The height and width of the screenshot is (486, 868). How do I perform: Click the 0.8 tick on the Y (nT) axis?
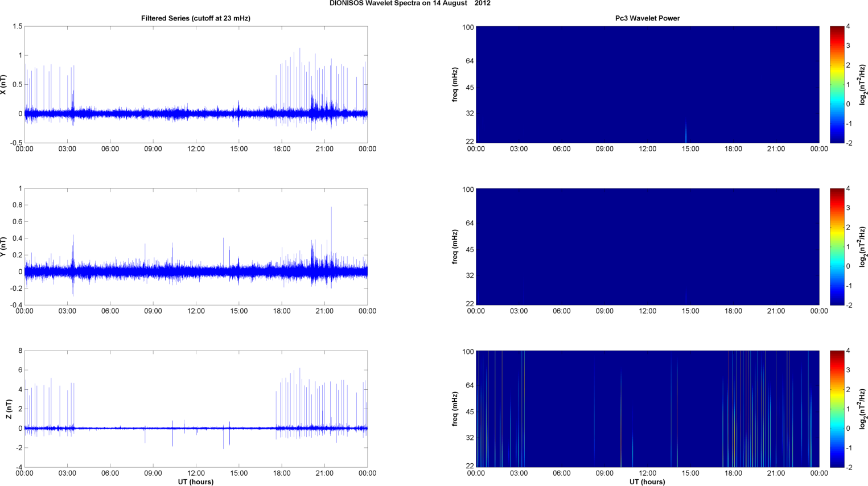click(17, 205)
